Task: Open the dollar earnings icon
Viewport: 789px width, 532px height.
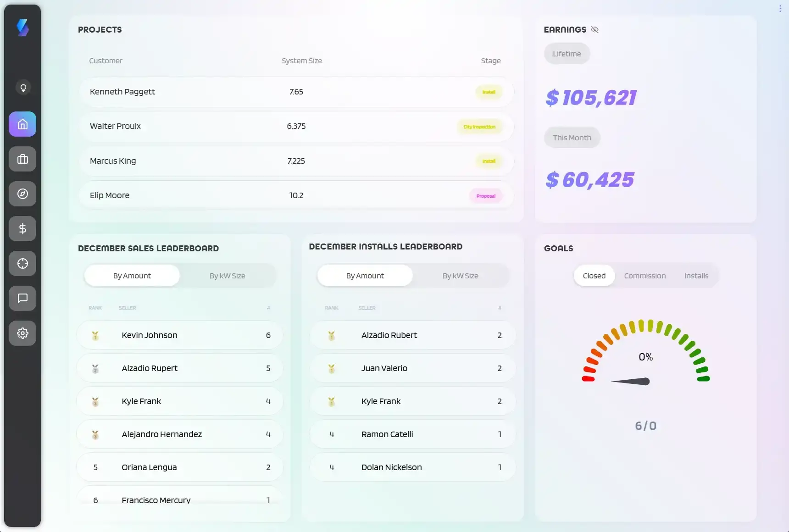Action: tap(22, 229)
